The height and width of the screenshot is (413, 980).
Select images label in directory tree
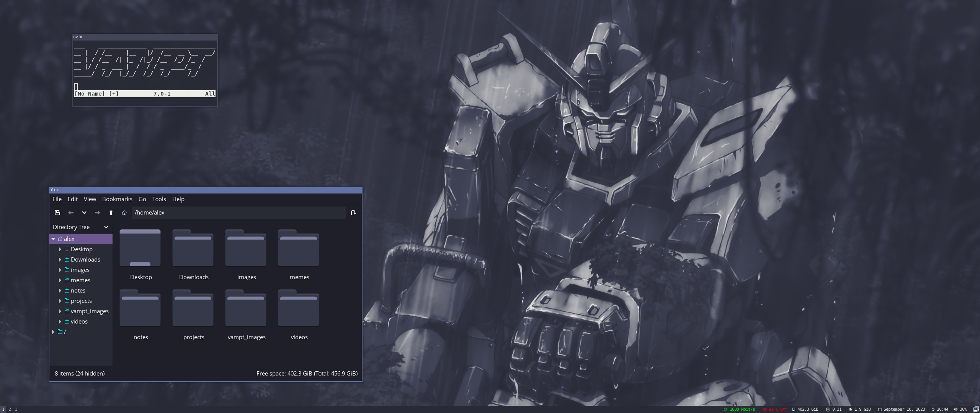pos(80,270)
